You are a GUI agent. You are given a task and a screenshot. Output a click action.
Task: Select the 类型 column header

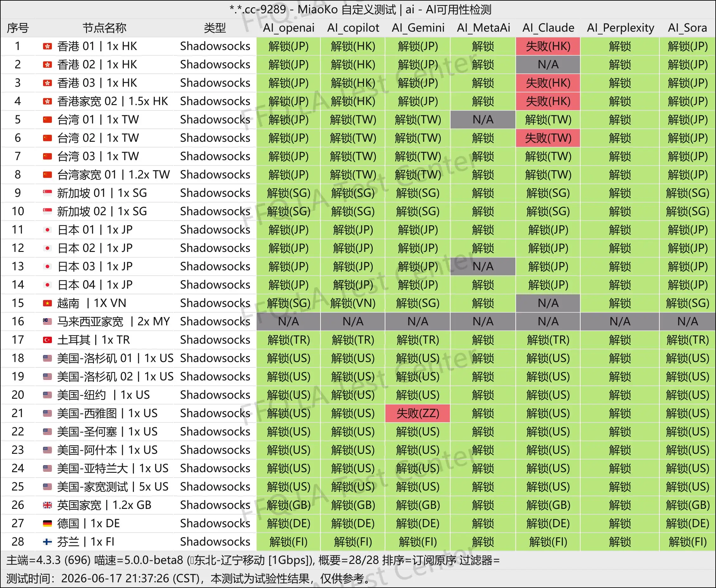[215, 28]
